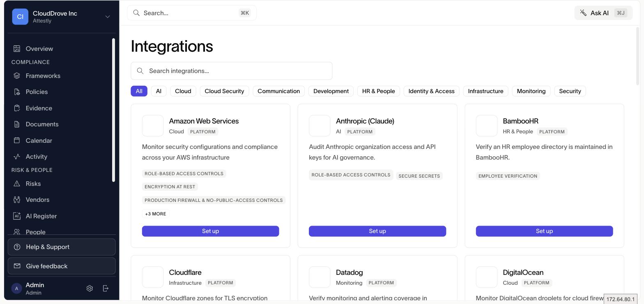Click the Activity pulse icon
The height and width of the screenshot is (304, 644).
tap(17, 157)
